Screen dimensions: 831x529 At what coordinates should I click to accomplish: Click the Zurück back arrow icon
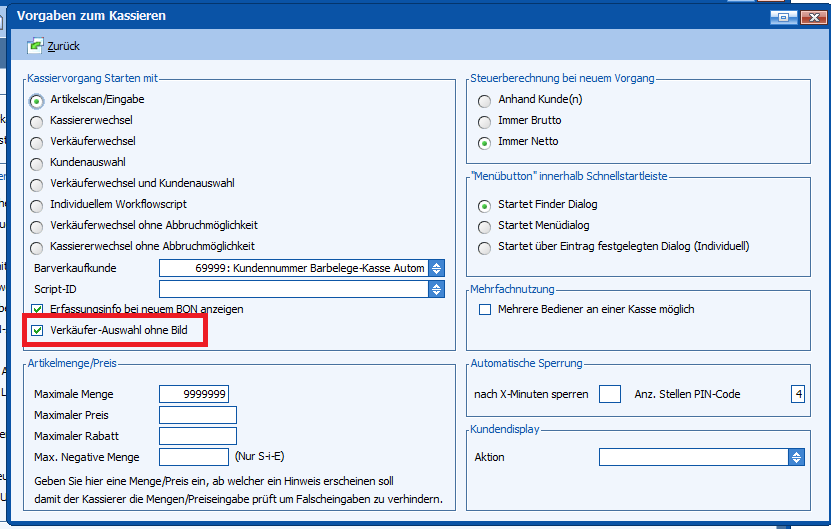click(x=35, y=46)
